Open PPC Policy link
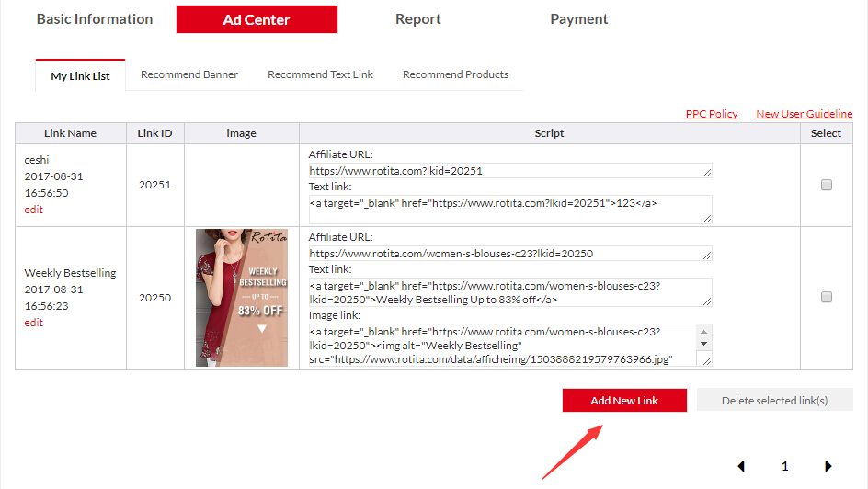The height and width of the screenshot is (489, 868). [x=712, y=114]
